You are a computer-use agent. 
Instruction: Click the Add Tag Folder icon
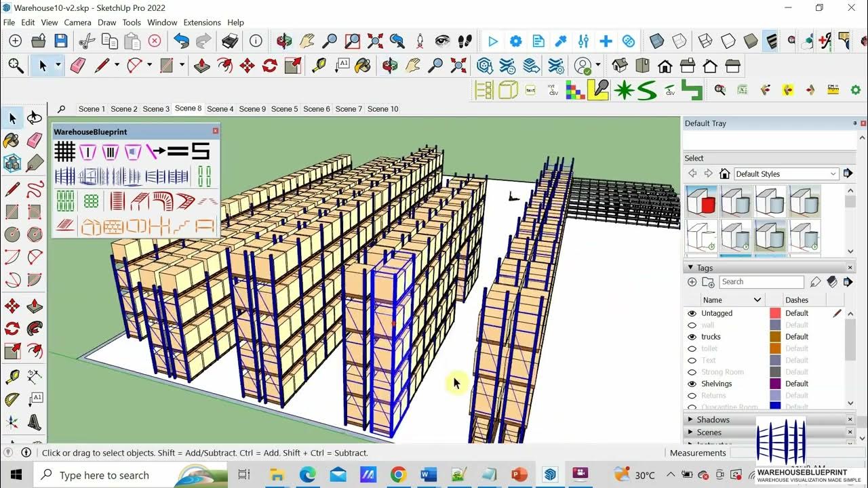point(707,282)
